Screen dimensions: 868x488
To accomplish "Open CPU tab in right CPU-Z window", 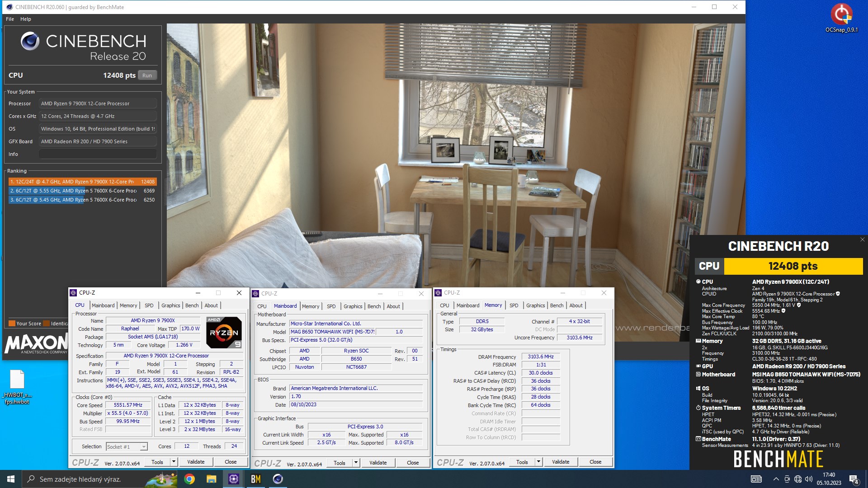I will pos(445,305).
